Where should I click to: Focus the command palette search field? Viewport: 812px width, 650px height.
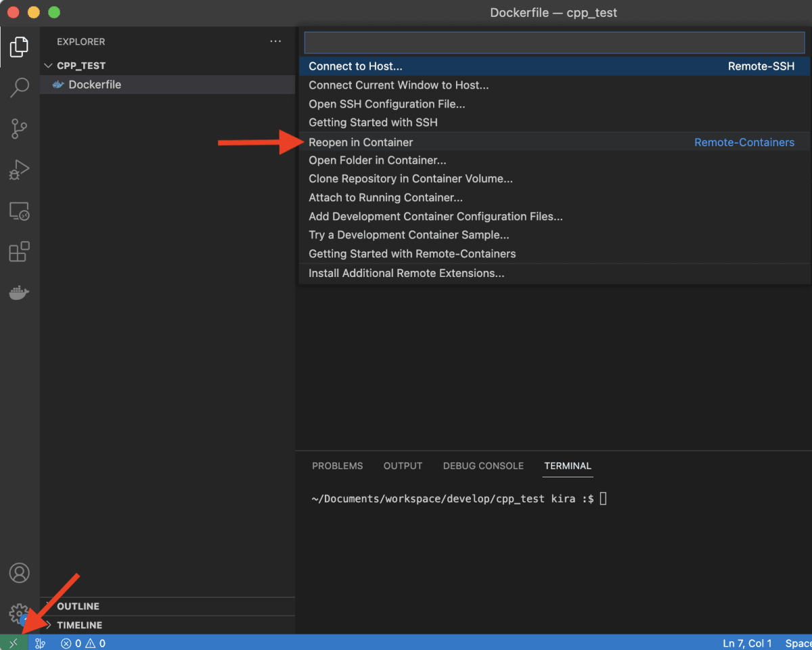pos(554,42)
